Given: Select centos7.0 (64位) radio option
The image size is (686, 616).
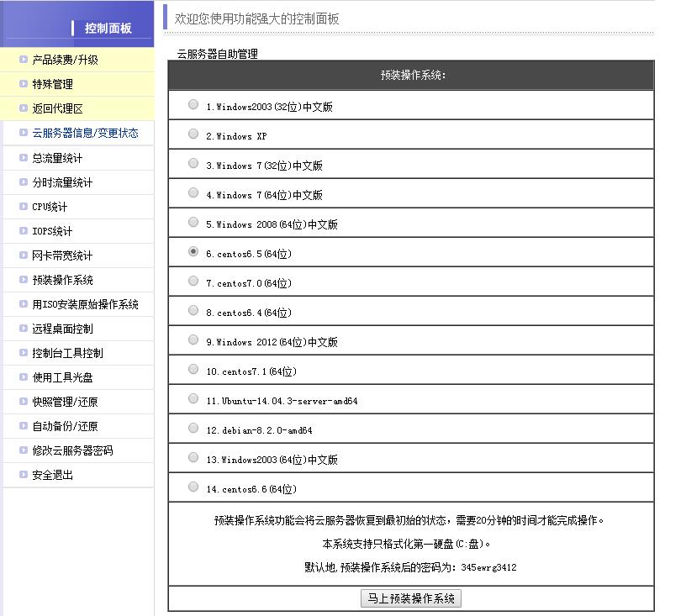Looking at the screenshot, I should (193, 282).
